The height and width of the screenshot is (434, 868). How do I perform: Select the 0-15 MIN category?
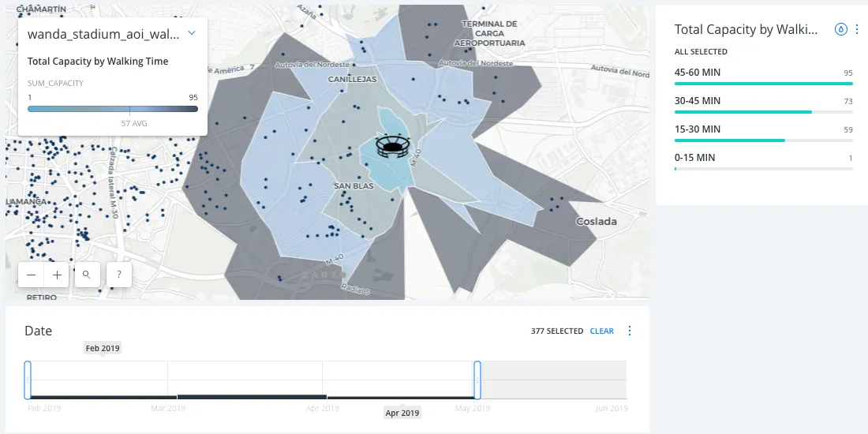pos(763,162)
